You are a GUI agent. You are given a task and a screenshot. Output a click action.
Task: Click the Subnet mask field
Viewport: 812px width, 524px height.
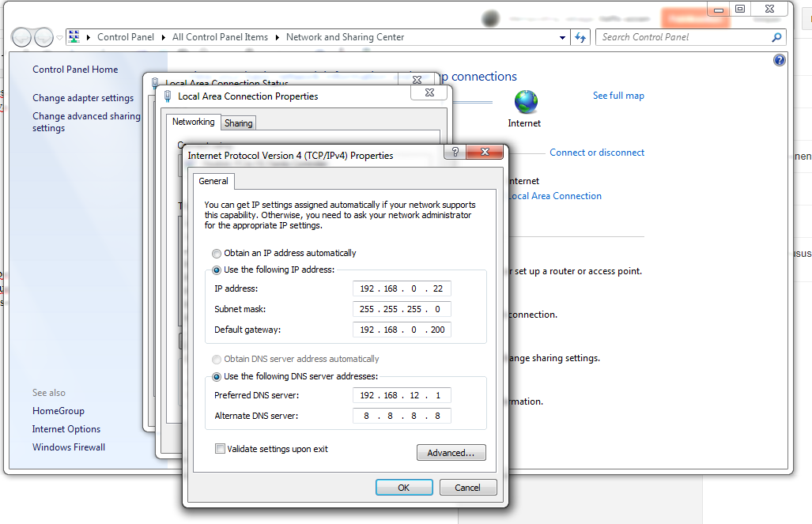coord(402,309)
